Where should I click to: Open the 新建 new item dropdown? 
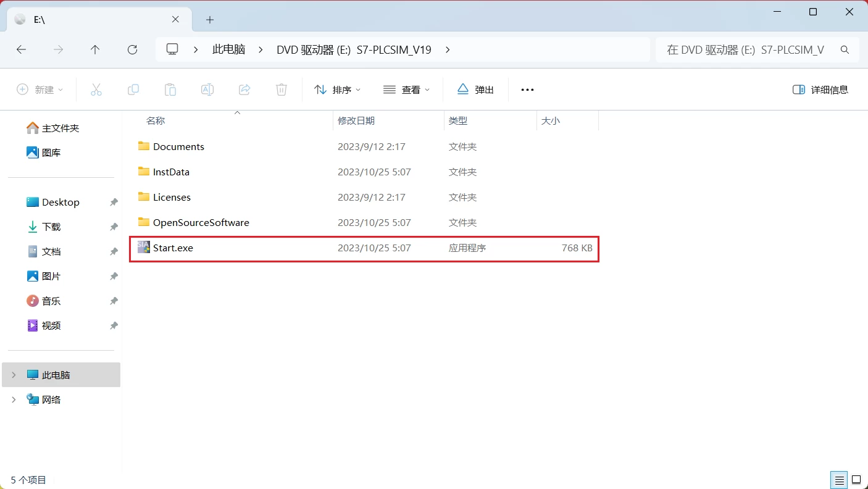[40, 90]
